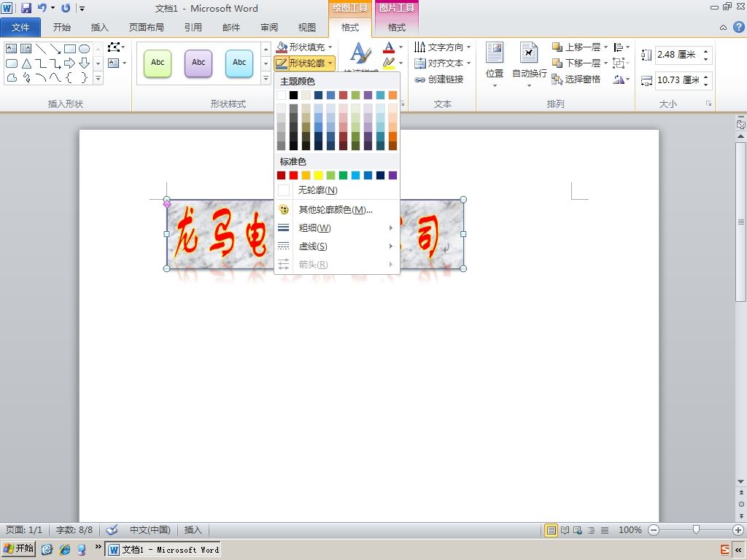Switch to the 页面布局 page layout tab

coord(146,28)
